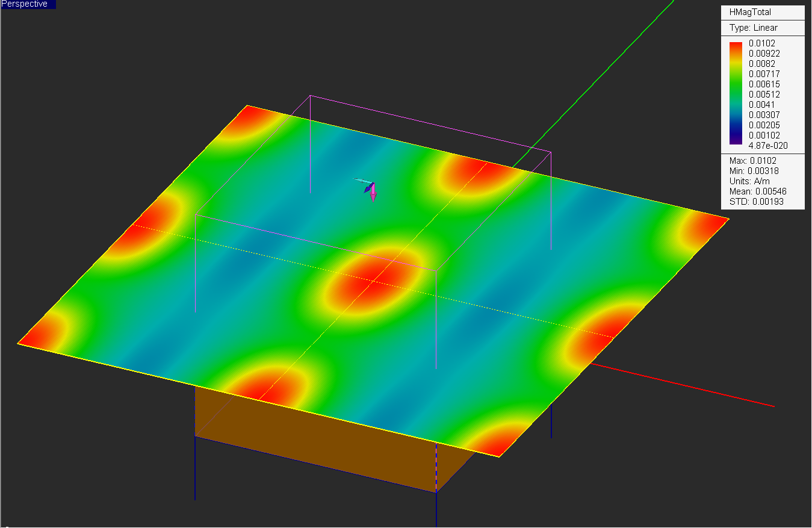Image resolution: width=812 pixels, height=528 pixels.
Task: Pick the dark blue bottom of the color scale
Action: (x=736, y=140)
